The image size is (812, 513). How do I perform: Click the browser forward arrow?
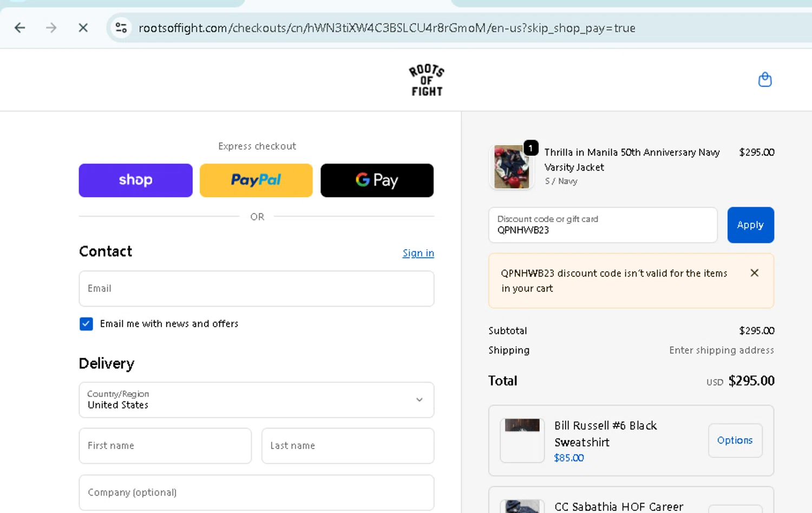click(51, 28)
